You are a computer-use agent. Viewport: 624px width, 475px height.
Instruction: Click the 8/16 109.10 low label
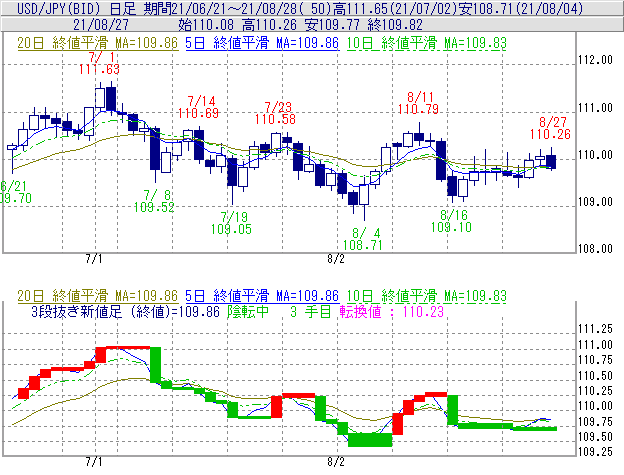click(x=451, y=221)
